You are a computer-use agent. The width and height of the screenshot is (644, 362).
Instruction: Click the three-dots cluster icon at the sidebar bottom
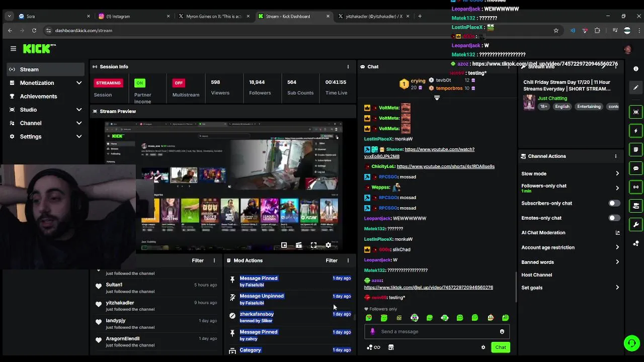pos(636,243)
